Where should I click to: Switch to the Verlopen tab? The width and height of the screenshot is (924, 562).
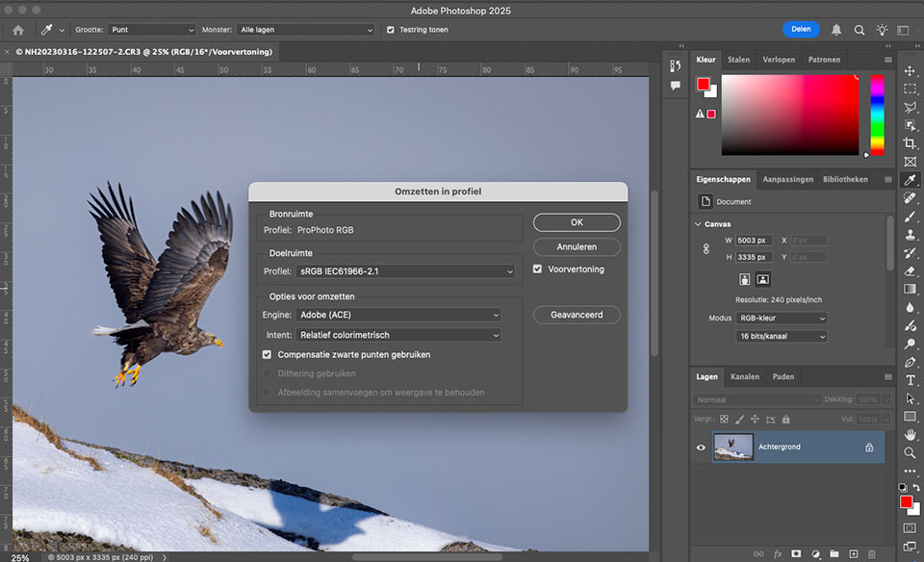coord(779,60)
